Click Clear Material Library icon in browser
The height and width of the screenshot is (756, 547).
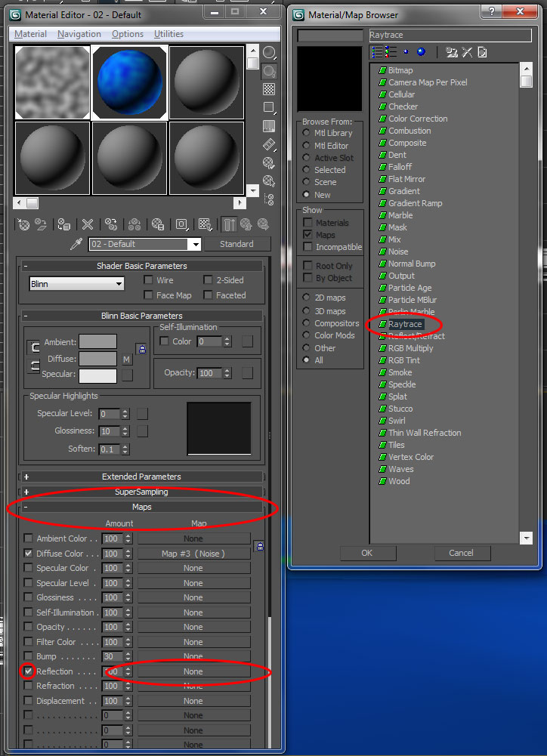482,52
